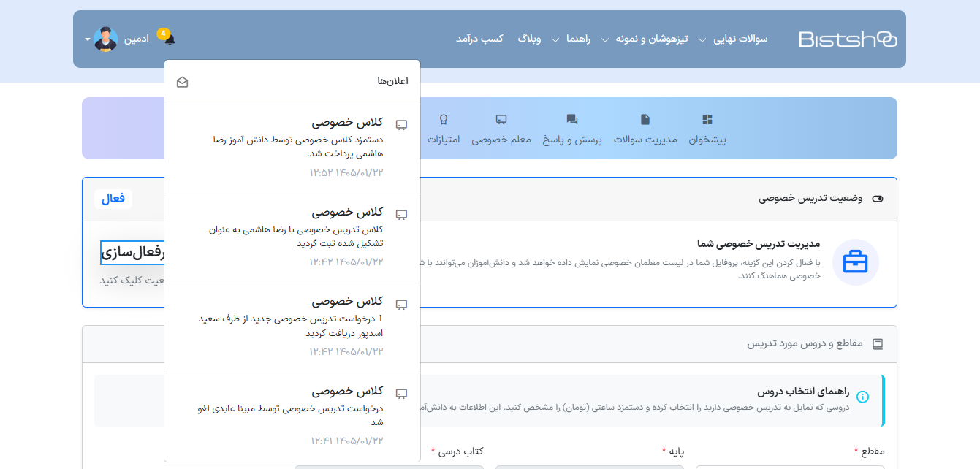Click the فعال status badge

click(x=113, y=199)
